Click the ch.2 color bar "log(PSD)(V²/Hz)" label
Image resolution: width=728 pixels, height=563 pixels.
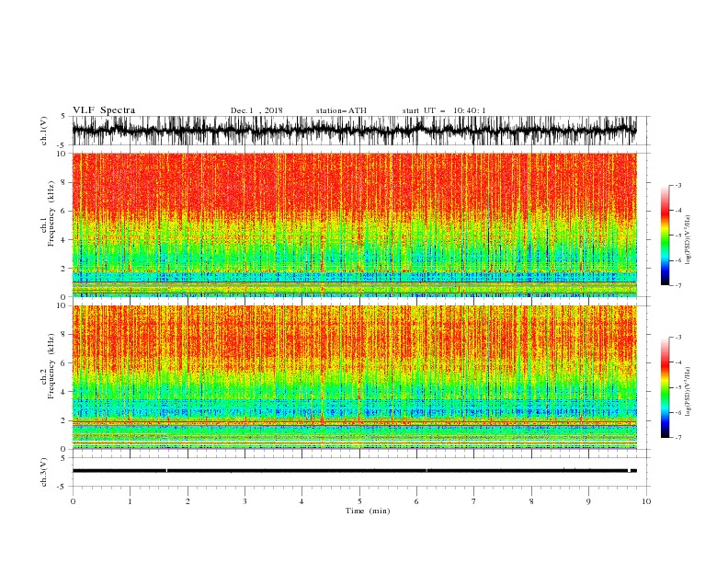[688, 391]
